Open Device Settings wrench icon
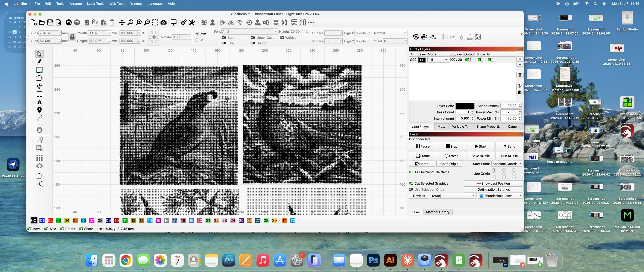This screenshot has width=644, height=272. click(x=192, y=23)
